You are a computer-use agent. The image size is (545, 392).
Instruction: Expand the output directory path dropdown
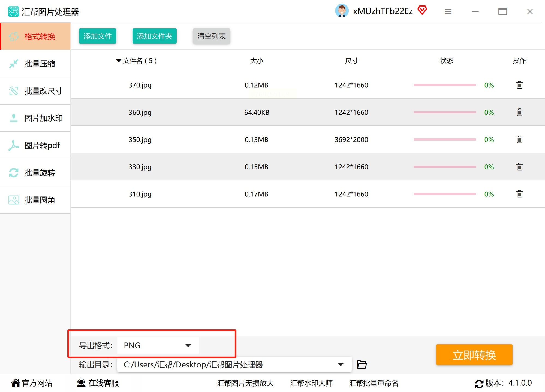tap(341, 364)
